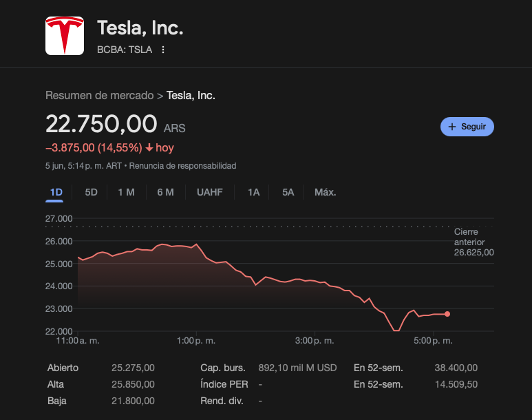Click the red down arrow next to hoy
532x420 pixels.
(149, 147)
